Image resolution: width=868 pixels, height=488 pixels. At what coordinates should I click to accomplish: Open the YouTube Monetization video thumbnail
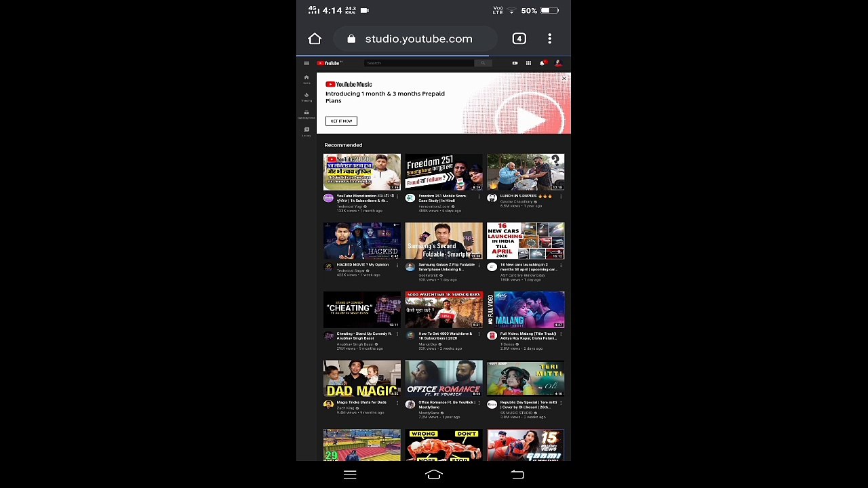tap(362, 172)
